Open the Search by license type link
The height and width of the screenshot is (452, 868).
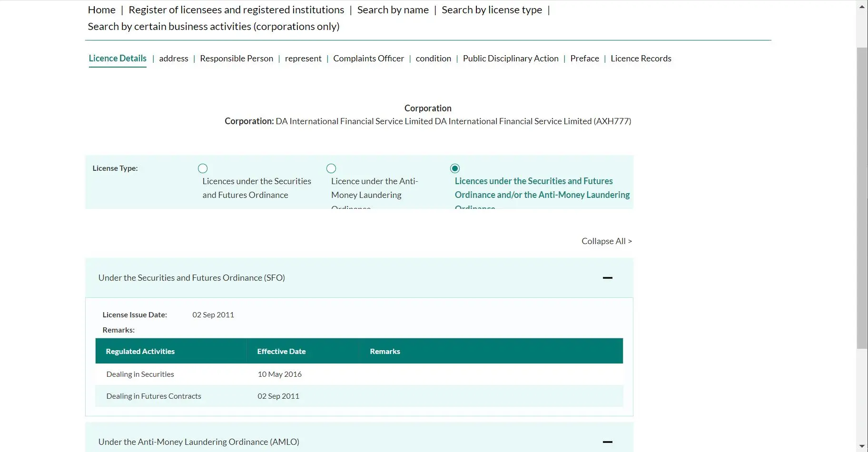[492, 10]
